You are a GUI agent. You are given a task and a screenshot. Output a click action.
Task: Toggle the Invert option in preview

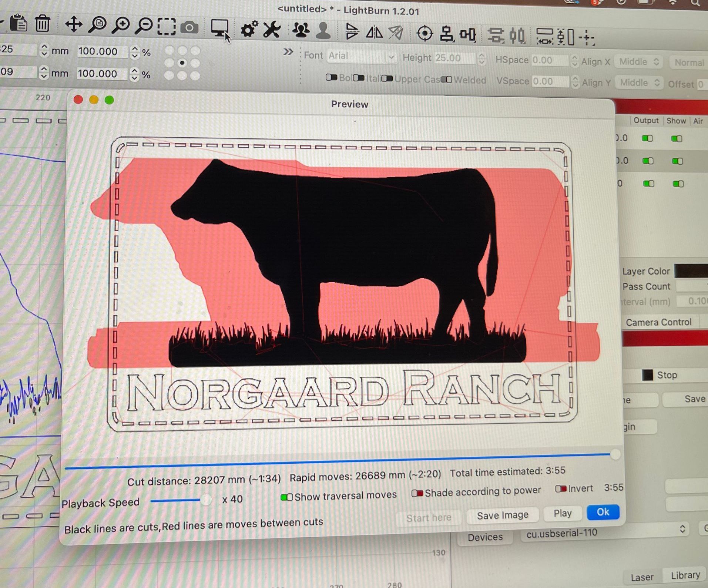[x=560, y=488]
